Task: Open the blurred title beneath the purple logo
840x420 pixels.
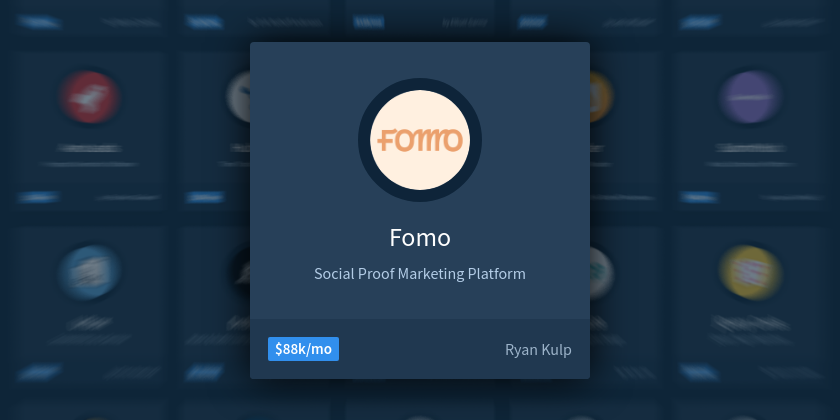Action: [x=750, y=147]
